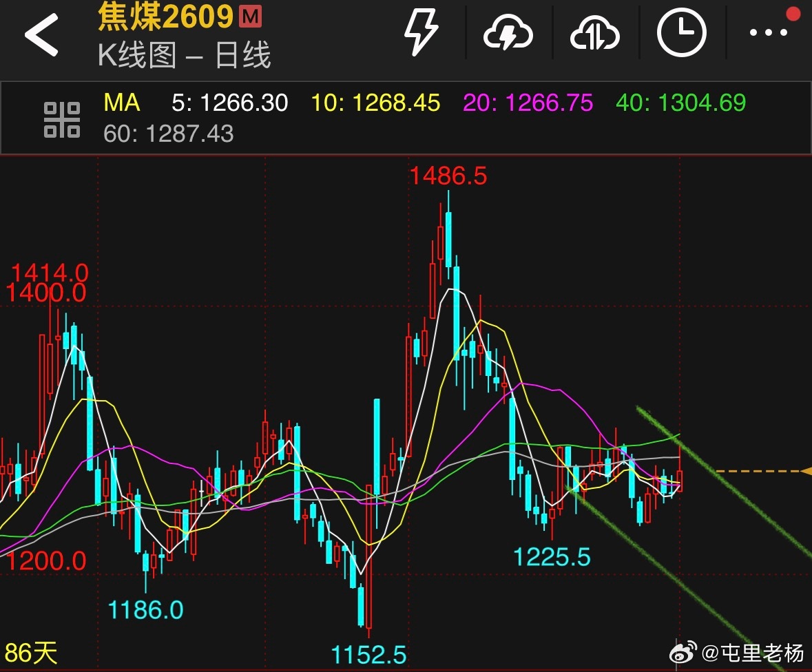Image resolution: width=812 pixels, height=672 pixels.
Task: Tap the lightning bolt quick trade icon
Action: pyautogui.click(x=421, y=33)
